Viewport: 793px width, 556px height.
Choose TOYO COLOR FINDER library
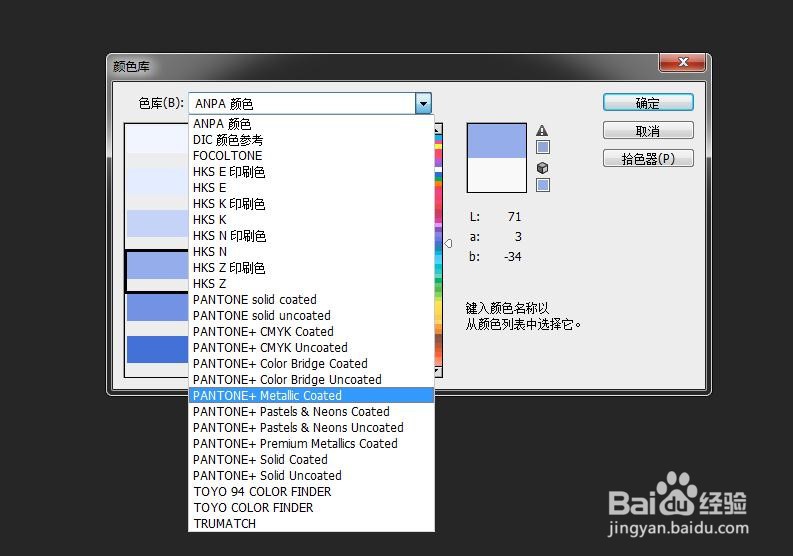tap(311, 507)
